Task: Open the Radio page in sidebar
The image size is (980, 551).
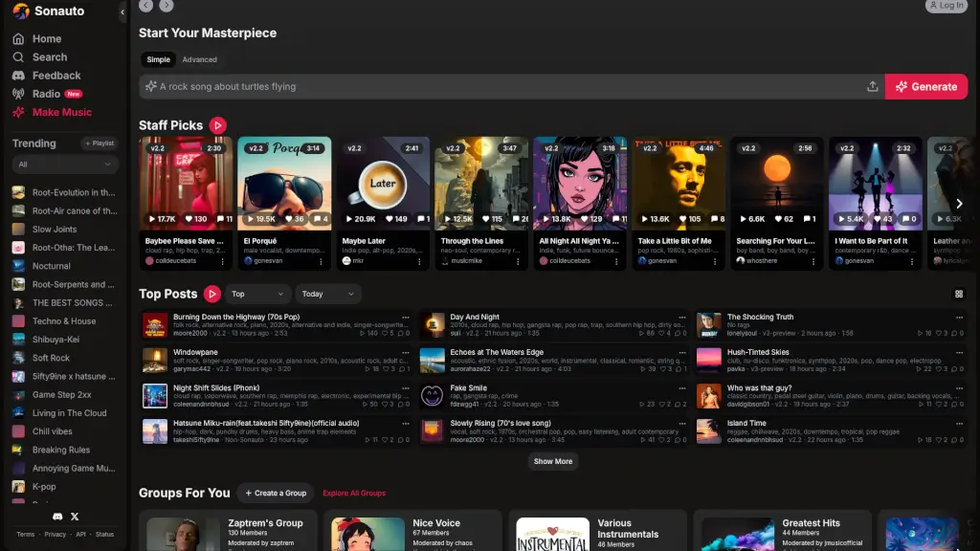Action: click(x=47, y=94)
